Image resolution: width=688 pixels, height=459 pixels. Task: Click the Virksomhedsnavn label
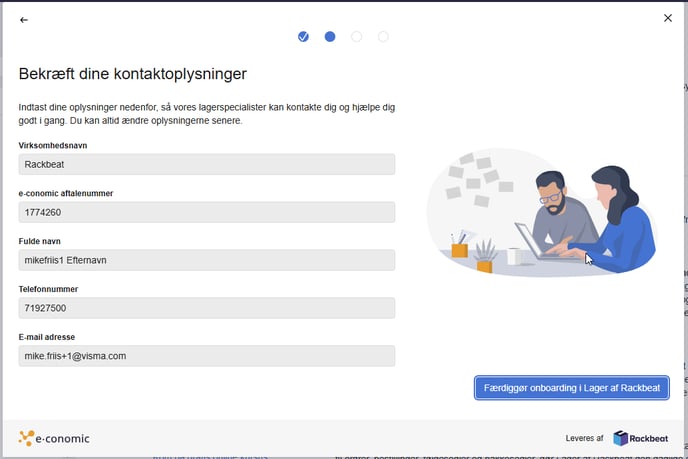[53, 145]
